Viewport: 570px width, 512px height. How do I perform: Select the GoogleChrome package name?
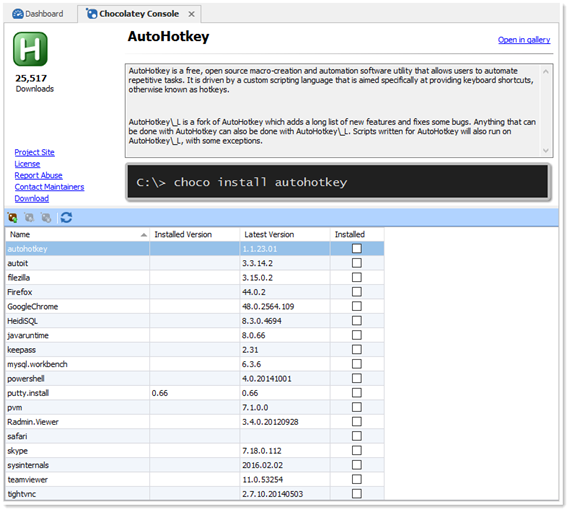click(x=33, y=307)
